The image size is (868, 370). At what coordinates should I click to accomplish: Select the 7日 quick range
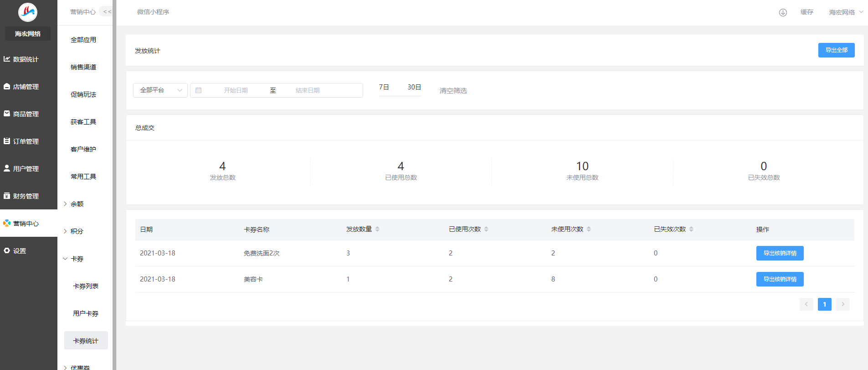coord(384,87)
